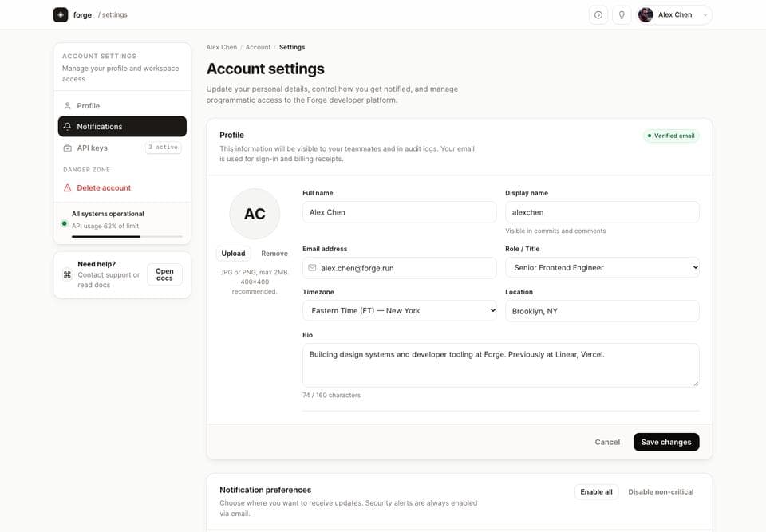This screenshot has height=532, width=766.
Task: Click Visible in commits and comments hint
Action: (x=555, y=231)
